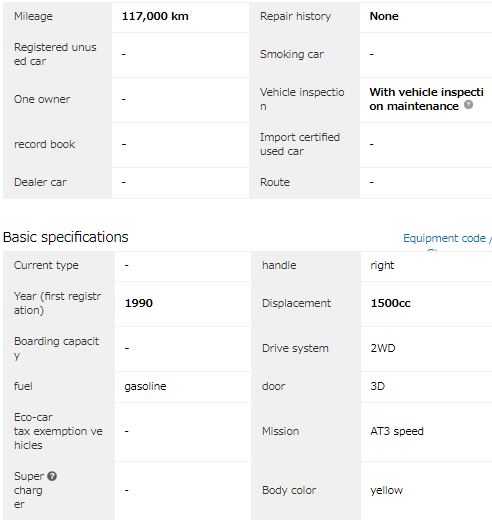Click the handle label cell
The height and width of the screenshot is (520, 492).
pos(306,266)
